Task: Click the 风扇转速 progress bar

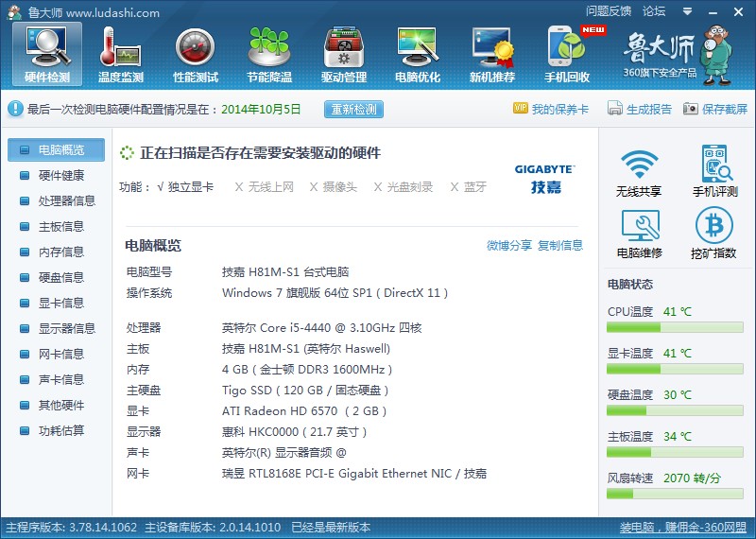Action: tap(675, 494)
